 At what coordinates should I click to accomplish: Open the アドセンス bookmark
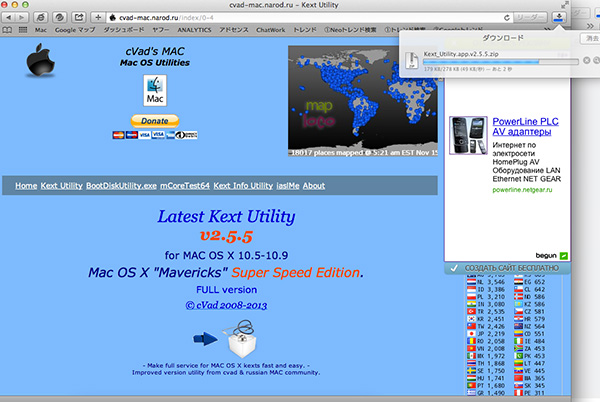[233, 30]
